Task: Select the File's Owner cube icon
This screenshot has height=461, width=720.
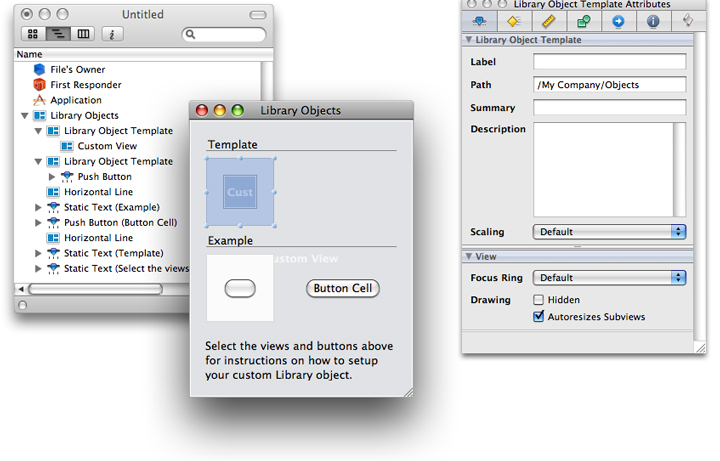Action: pos(39,69)
